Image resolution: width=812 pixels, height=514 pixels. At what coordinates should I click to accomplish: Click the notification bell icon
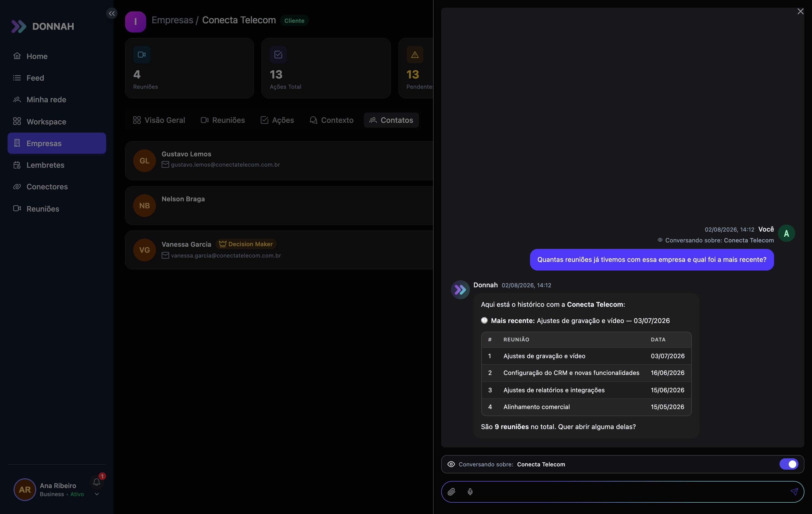pyautogui.click(x=97, y=482)
